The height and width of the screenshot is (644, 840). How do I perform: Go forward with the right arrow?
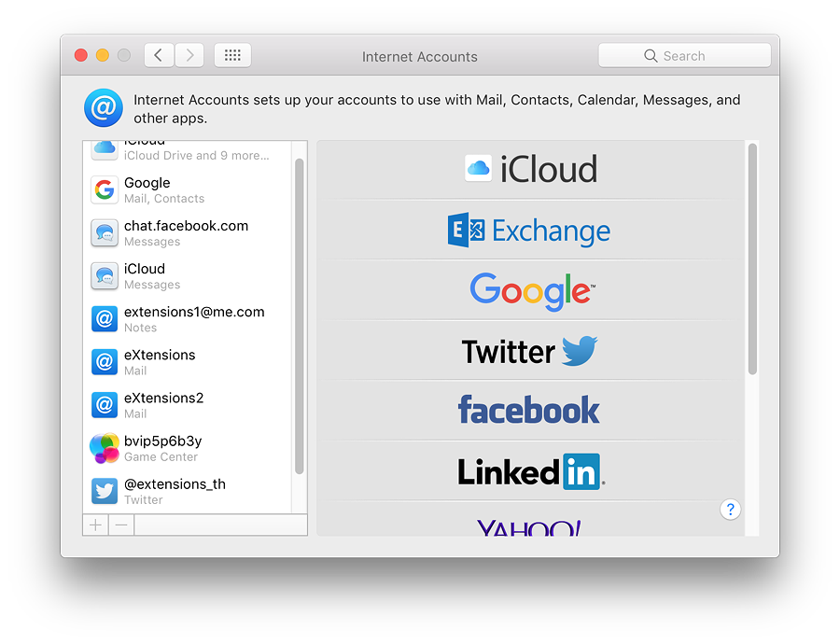point(189,55)
